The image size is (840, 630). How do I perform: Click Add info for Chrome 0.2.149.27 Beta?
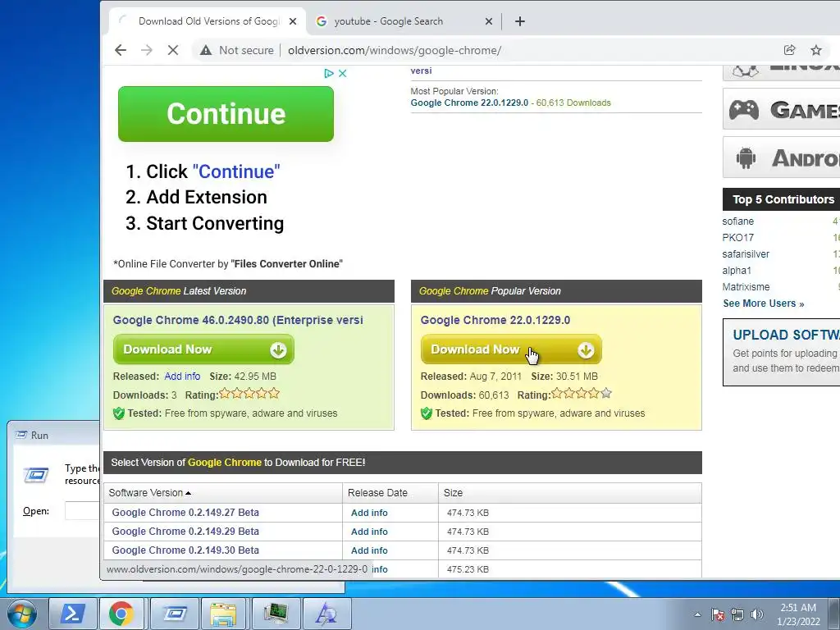(369, 514)
